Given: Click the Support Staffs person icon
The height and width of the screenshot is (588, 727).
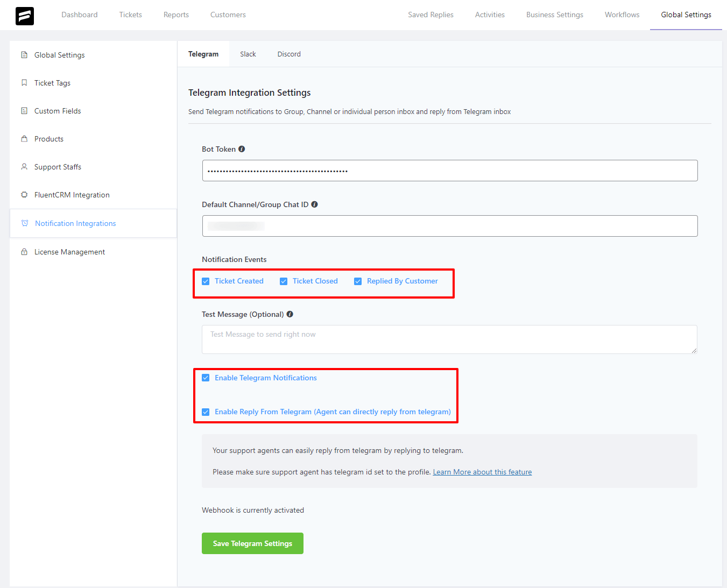Looking at the screenshot, I should click(x=24, y=167).
